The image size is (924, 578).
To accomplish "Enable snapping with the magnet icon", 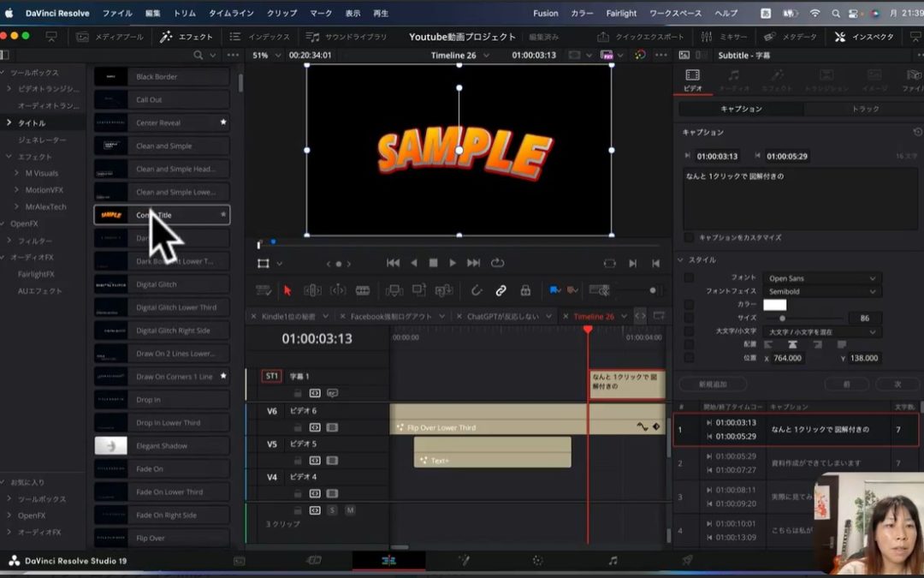I will click(x=477, y=289).
